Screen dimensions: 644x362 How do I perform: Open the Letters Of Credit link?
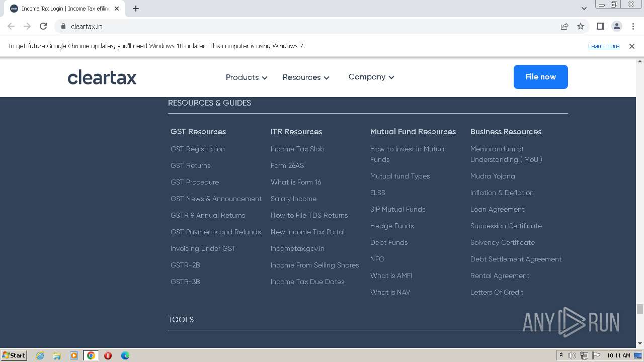point(497,292)
